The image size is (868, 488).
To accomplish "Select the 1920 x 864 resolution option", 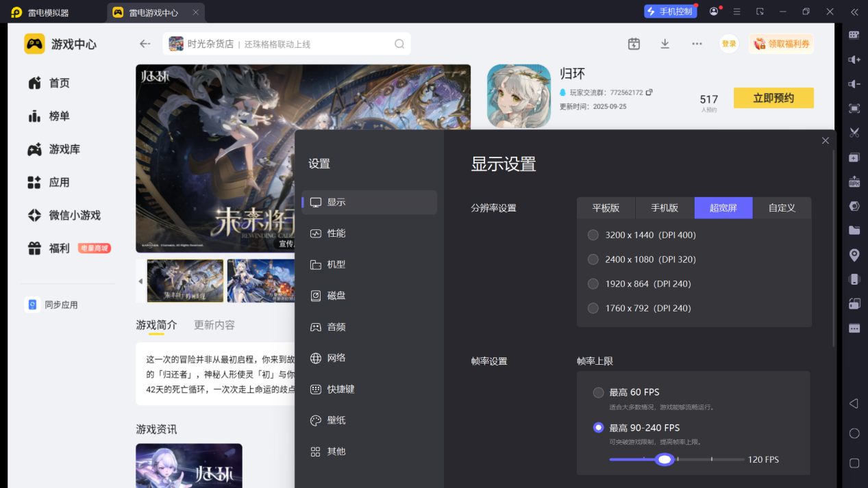I will (593, 283).
